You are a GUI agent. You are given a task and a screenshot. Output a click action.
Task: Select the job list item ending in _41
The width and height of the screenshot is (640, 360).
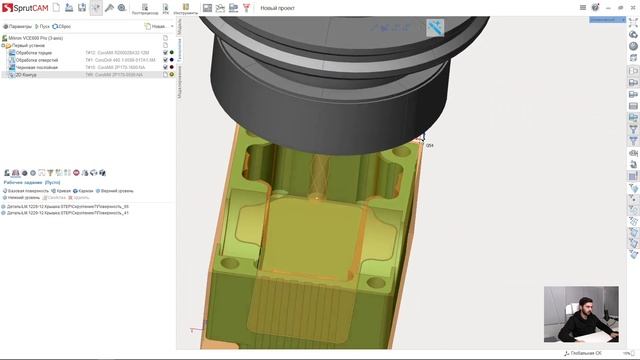pyautogui.click(x=65, y=213)
